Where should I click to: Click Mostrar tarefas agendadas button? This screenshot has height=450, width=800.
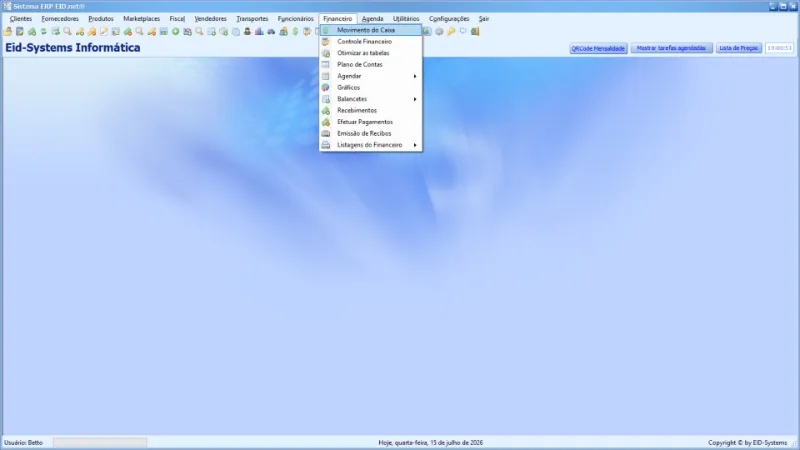[671, 48]
